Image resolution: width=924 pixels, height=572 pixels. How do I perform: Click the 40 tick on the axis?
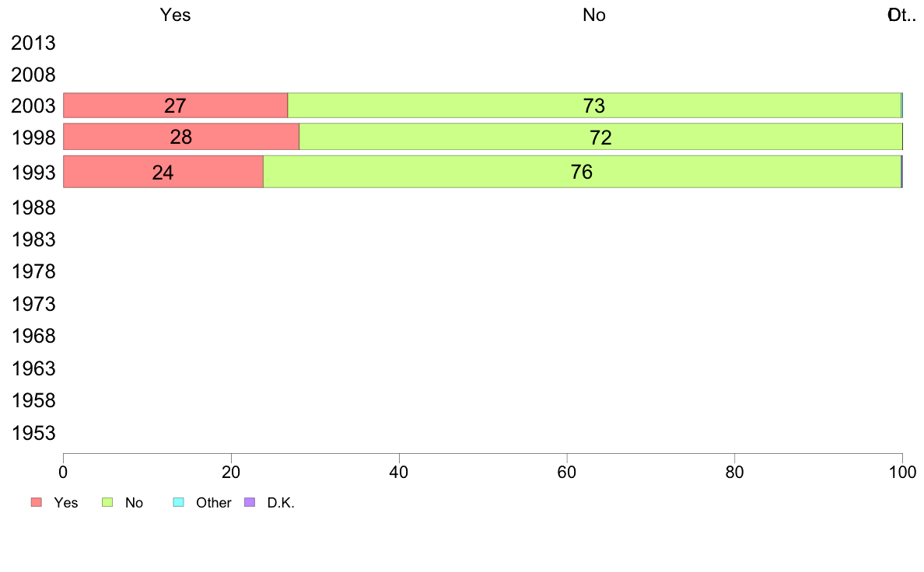pos(399,472)
